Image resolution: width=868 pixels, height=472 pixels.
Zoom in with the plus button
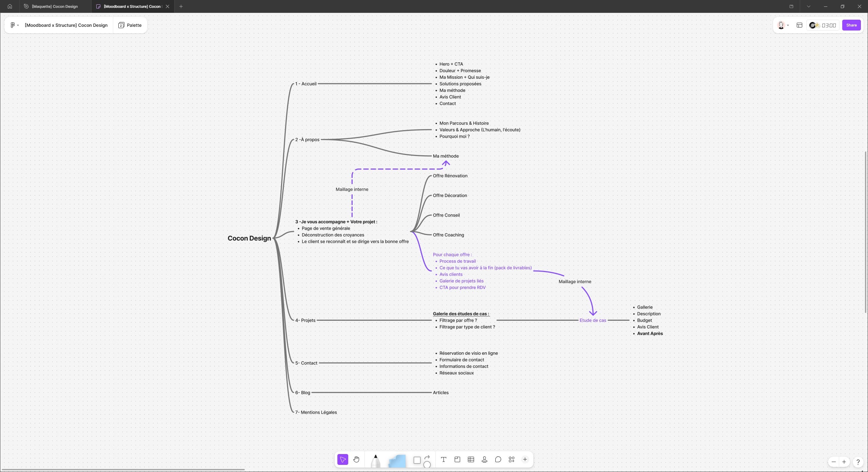[x=844, y=462]
